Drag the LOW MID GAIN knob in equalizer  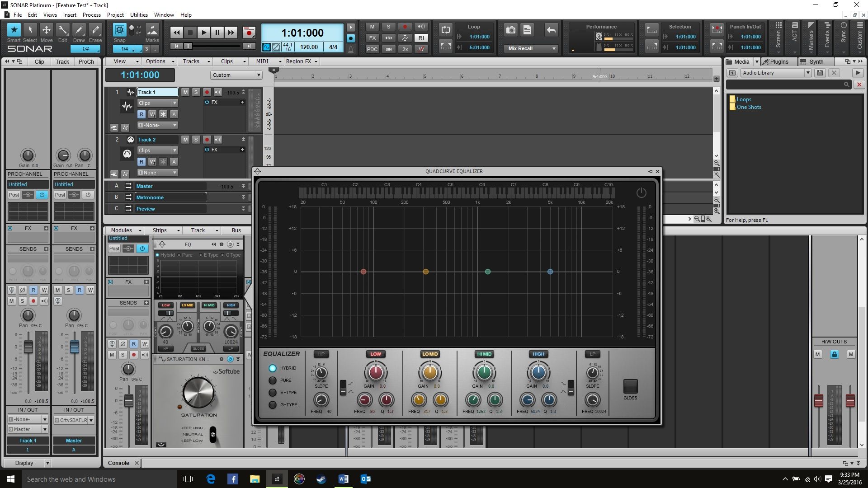[x=428, y=372]
